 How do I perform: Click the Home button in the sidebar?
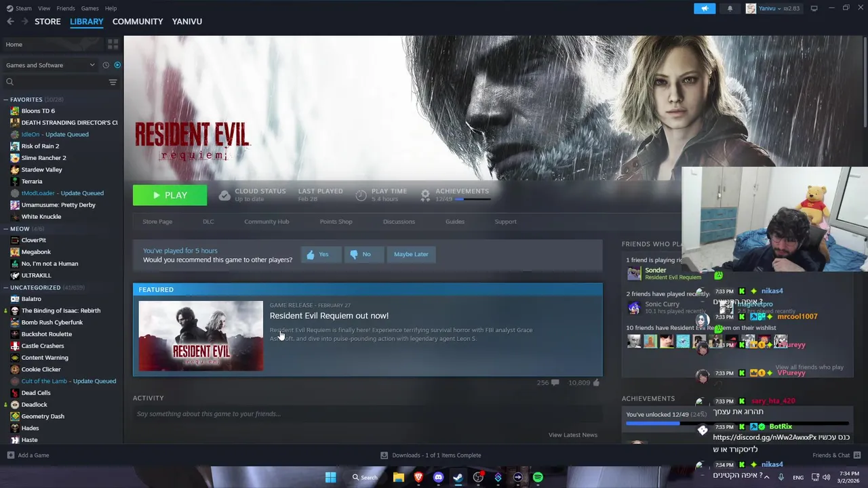(x=53, y=44)
